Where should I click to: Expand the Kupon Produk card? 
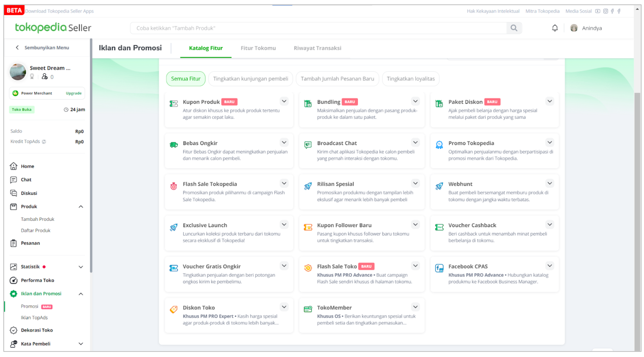(x=284, y=101)
